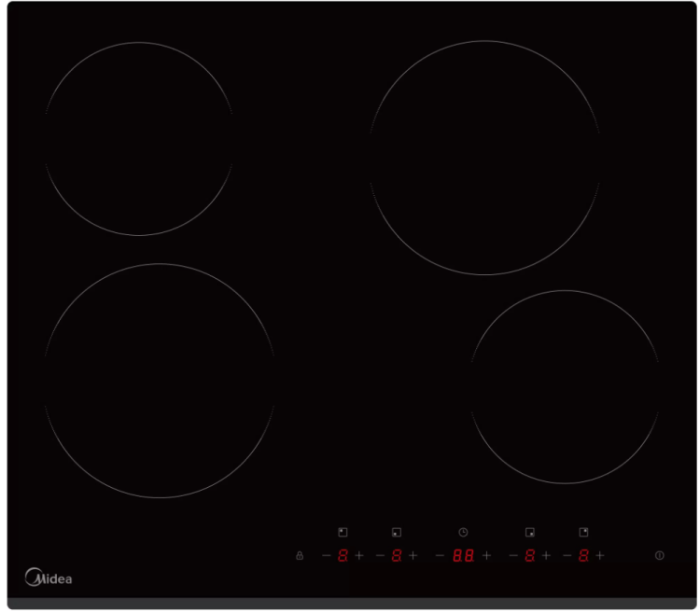Decrease front-right zone heat with minus
Viewport: 700px width, 612px height.
512,555
